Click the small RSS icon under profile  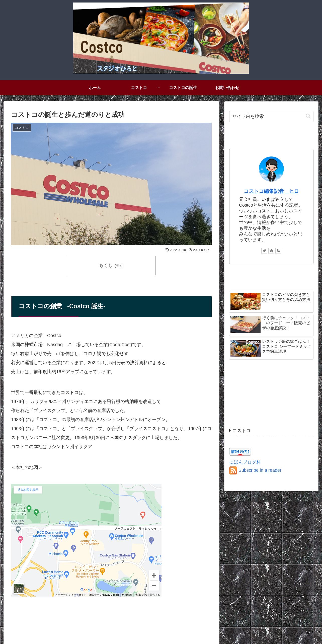(x=278, y=251)
